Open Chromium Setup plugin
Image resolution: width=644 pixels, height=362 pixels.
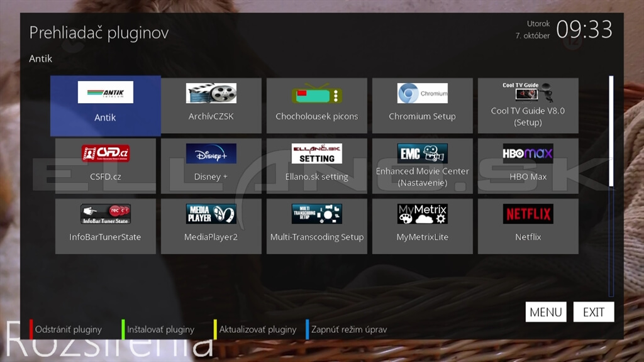point(422,106)
